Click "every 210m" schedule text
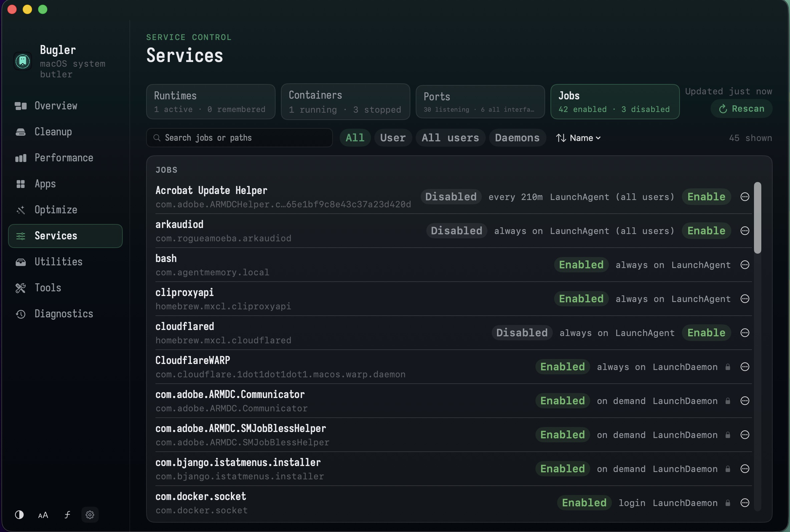The image size is (790, 532). pyautogui.click(x=515, y=197)
